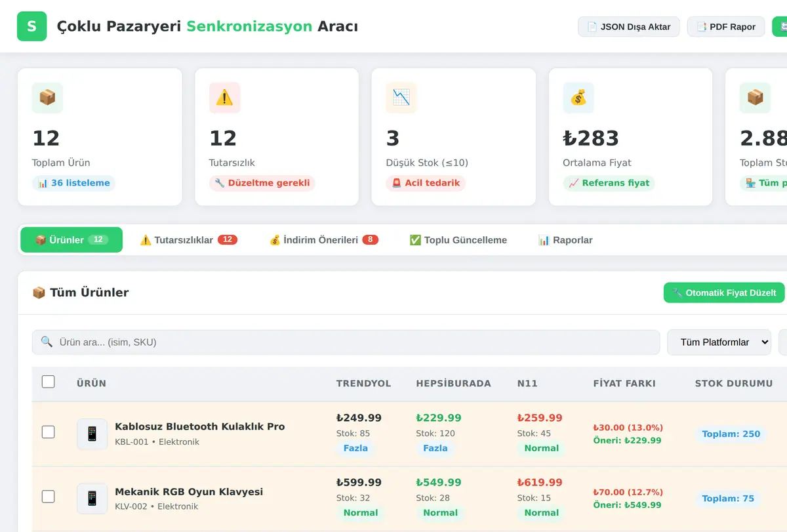Click the Toplam: 250 stock badge

[x=731, y=434]
